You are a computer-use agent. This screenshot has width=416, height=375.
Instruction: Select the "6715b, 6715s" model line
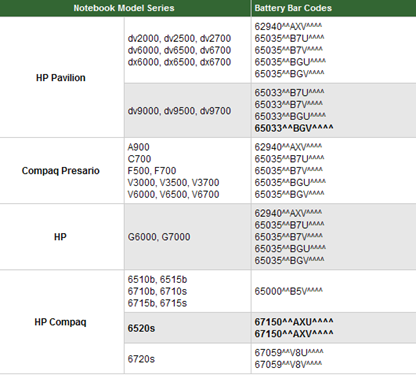point(157,303)
